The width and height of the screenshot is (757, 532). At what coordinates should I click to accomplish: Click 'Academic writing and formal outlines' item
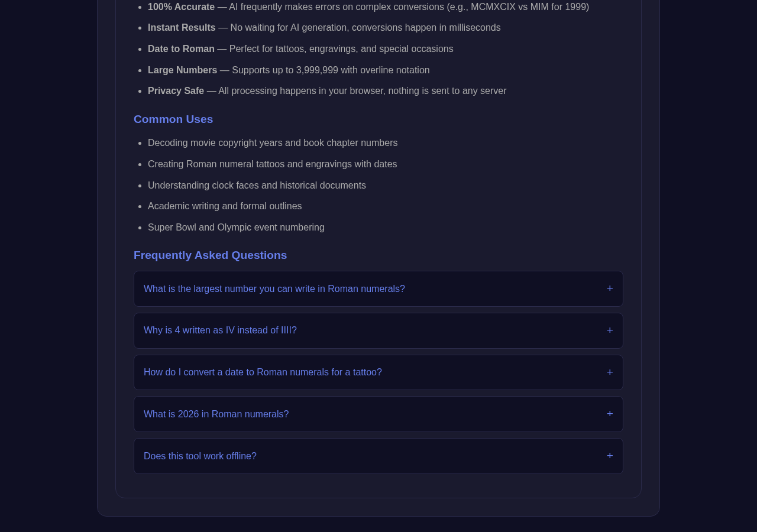[x=225, y=206]
